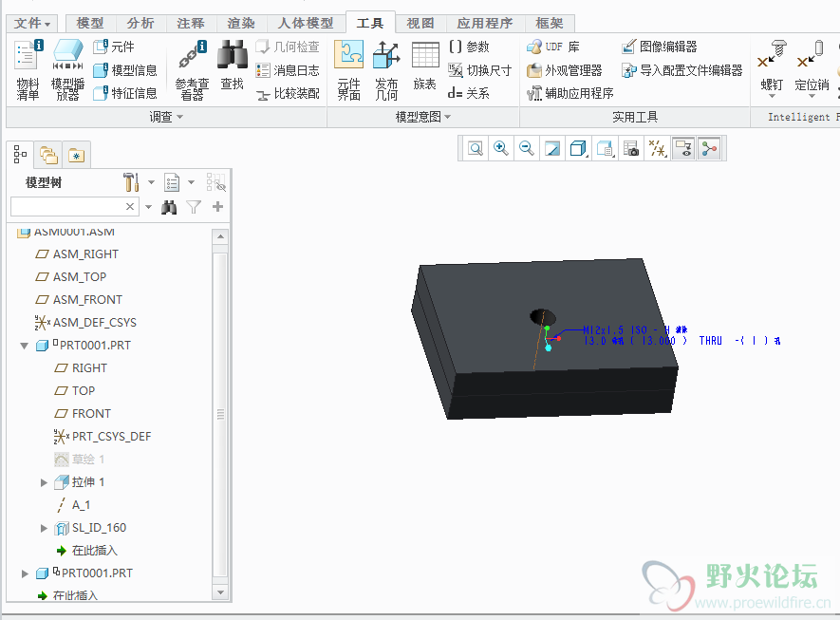The height and width of the screenshot is (620, 840).
Task: Switch to folder browser navigator tab
Action: [x=48, y=156]
